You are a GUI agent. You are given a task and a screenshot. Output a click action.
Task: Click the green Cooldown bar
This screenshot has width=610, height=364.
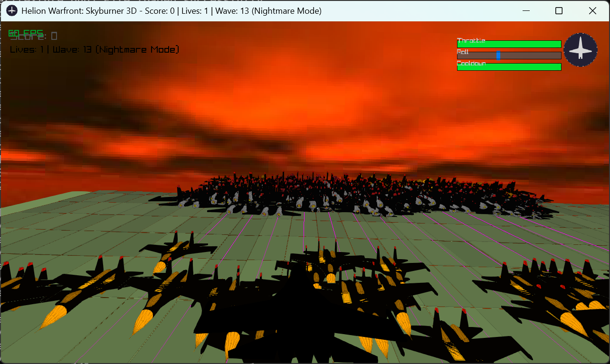509,67
